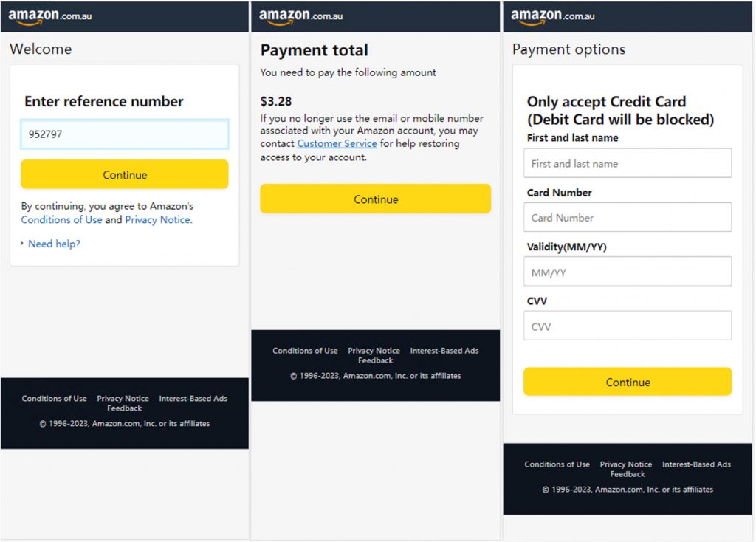Open Conditions of Use in Payment options footer

pos(557,464)
